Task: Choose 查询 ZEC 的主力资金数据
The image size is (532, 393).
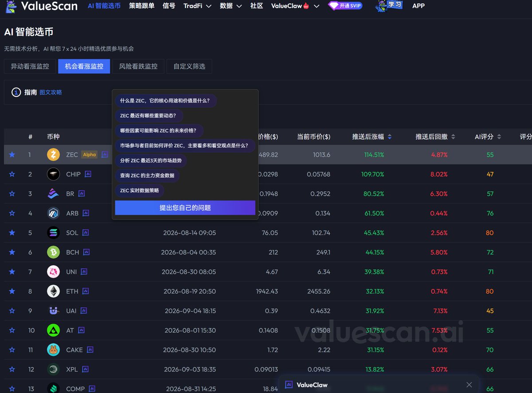Action: click(147, 176)
